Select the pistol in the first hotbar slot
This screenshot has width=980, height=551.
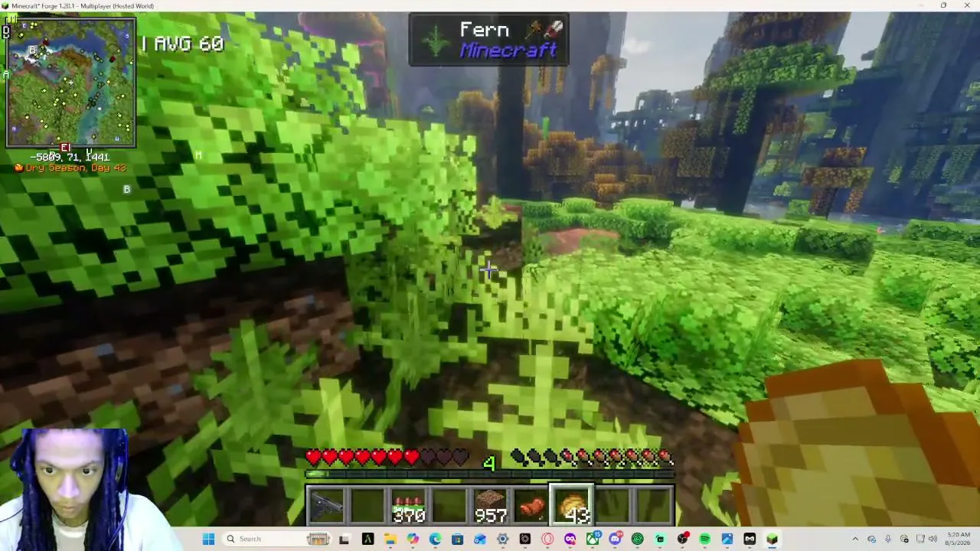327,507
